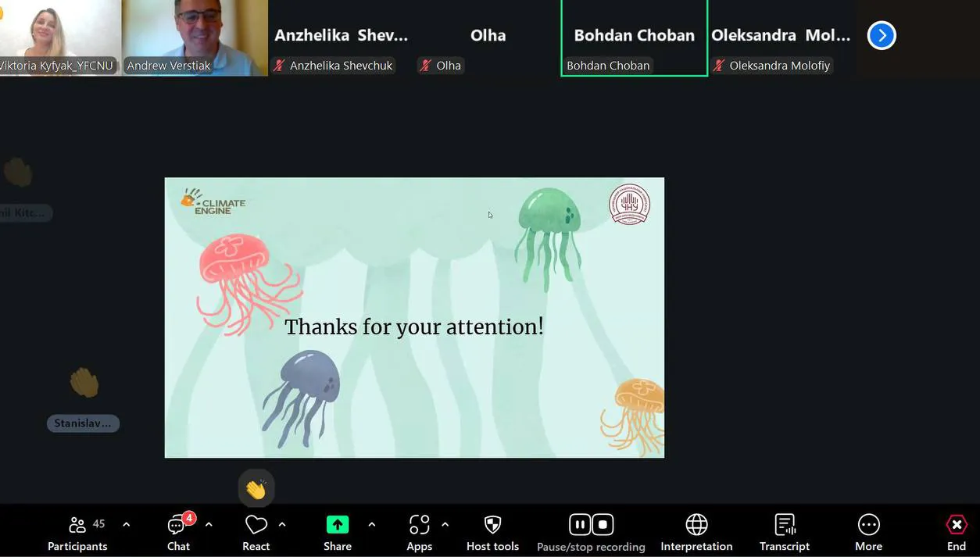The width and height of the screenshot is (980, 557).
Task: Expand the Share options chevron
Action: click(x=371, y=524)
